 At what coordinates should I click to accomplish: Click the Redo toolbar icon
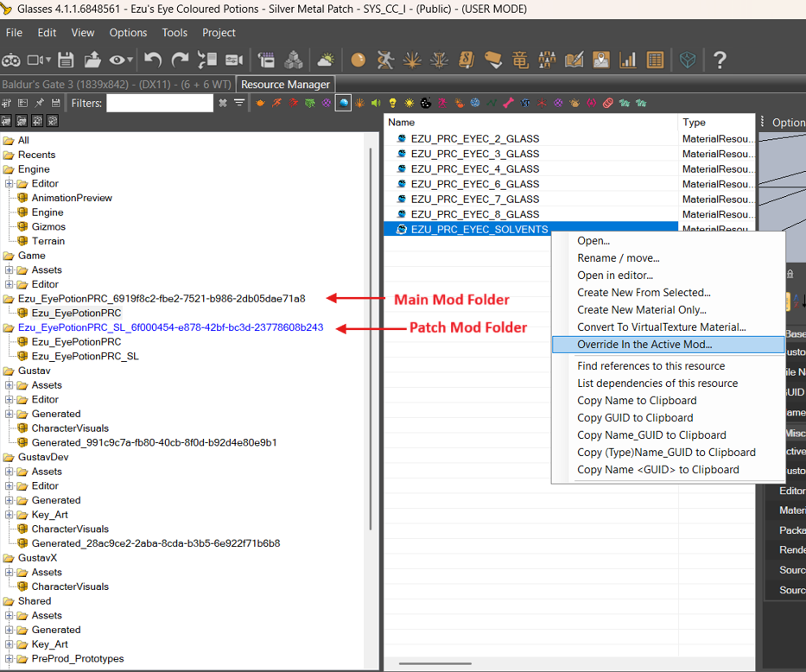coord(179,60)
